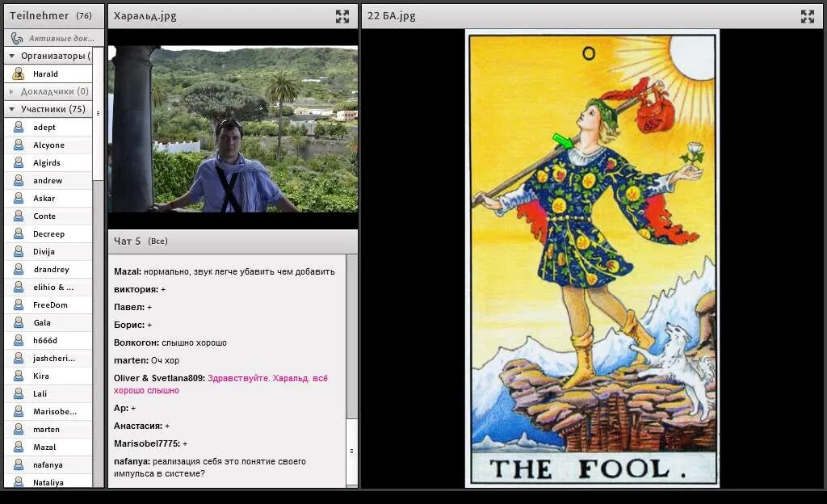This screenshot has width=827, height=504.
Task: Click the 22 БА.jpg pod title
Action: (392, 16)
